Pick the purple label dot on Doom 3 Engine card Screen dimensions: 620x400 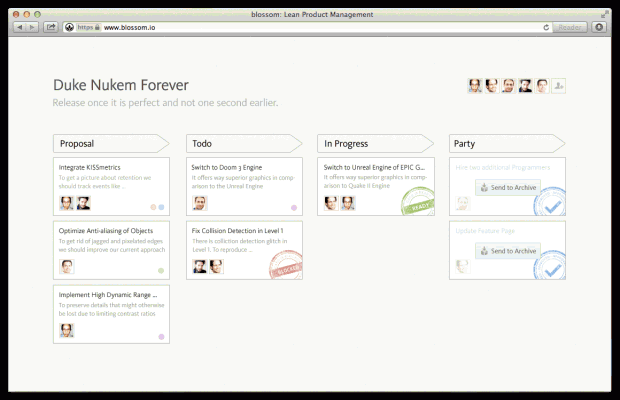[294, 208]
